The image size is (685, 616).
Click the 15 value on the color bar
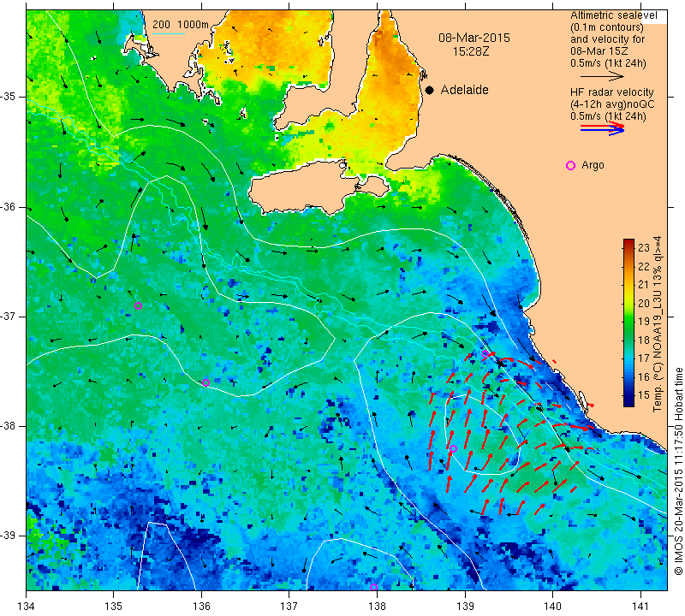pos(644,394)
